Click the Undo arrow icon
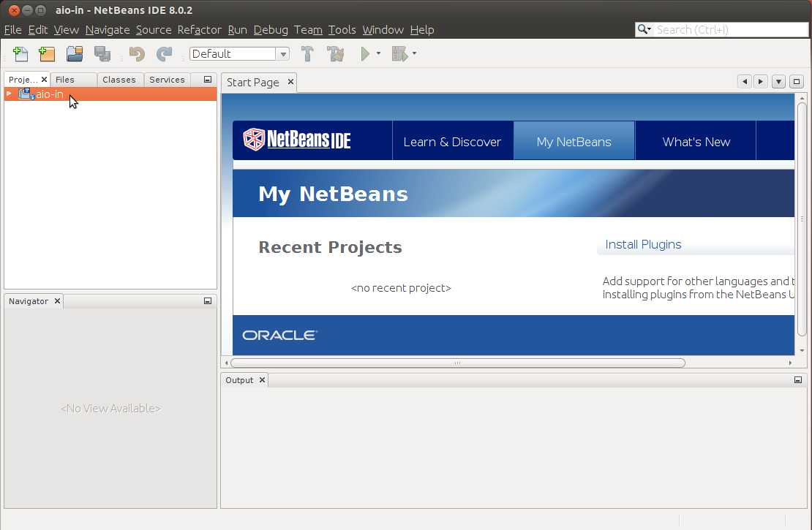 (136, 53)
